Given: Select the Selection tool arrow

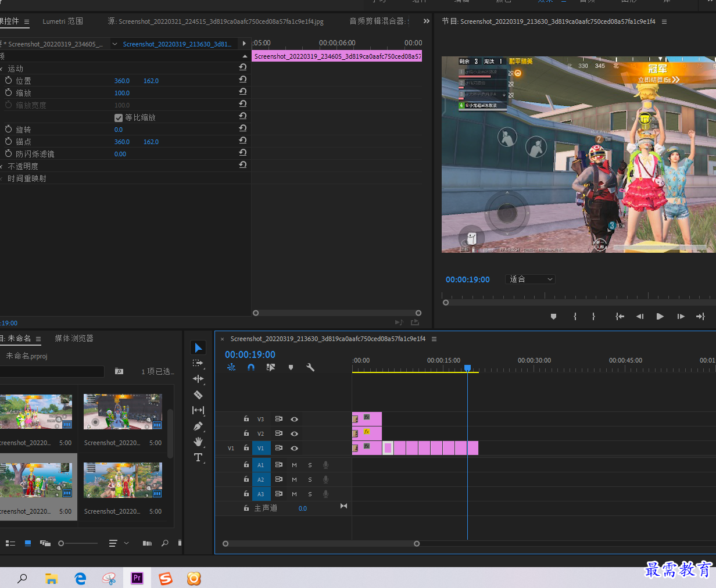Looking at the screenshot, I should point(198,347).
